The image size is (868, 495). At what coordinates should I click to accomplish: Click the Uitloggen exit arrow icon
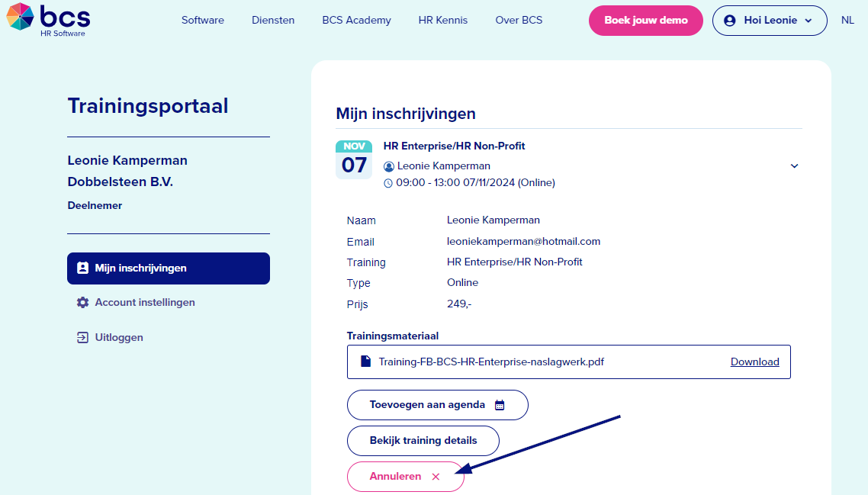pyautogui.click(x=82, y=337)
